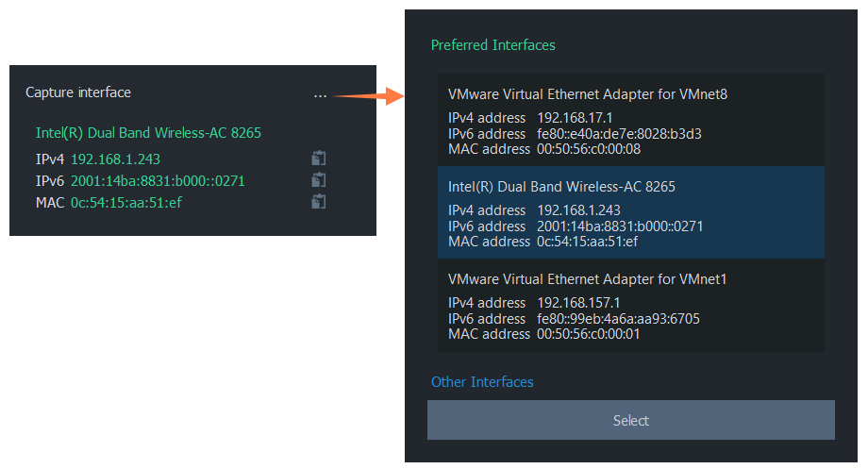The width and height of the screenshot is (868, 469).
Task: Click VMnet8 IPv4 address 192.168.17.1
Action: pyautogui.click(x=575, y=118)
